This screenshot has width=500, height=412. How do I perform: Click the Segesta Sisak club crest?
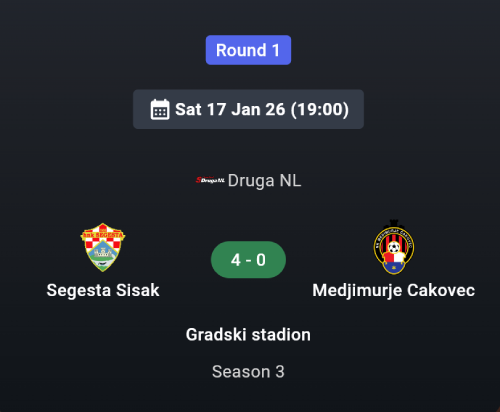tap(103, 247)
